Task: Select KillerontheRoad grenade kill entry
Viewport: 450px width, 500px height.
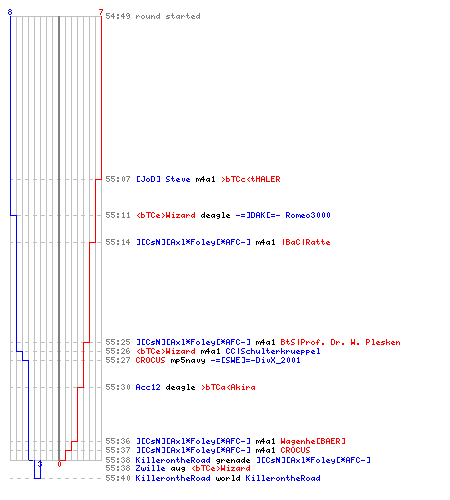Action: point(238,460)
